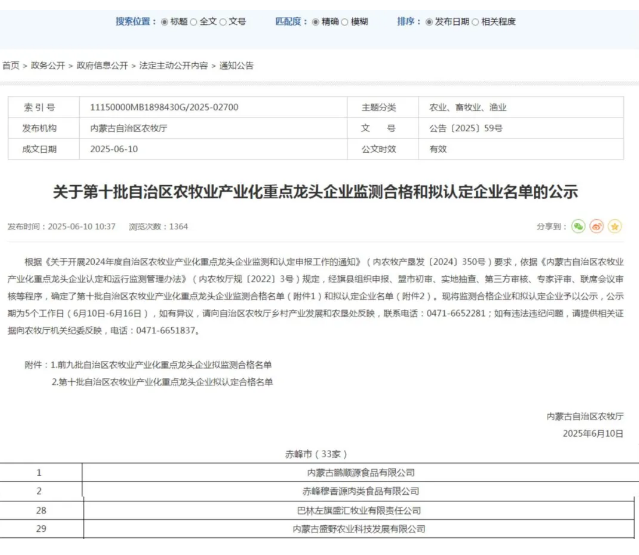Viewport: 639px width, 555px height.
Task: Click the 有效 validity cell
Action: pyautogui.click(x=521, y=149)
